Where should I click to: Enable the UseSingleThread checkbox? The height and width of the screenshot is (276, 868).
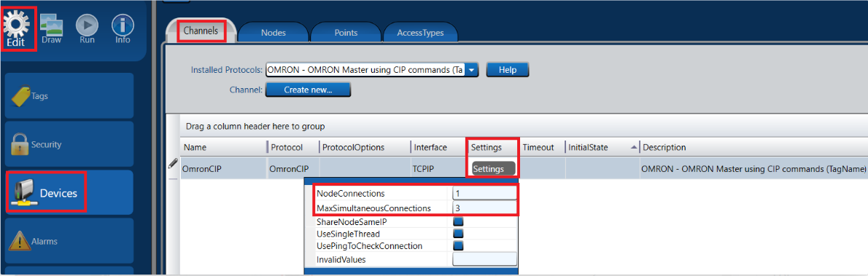point(458,234)
